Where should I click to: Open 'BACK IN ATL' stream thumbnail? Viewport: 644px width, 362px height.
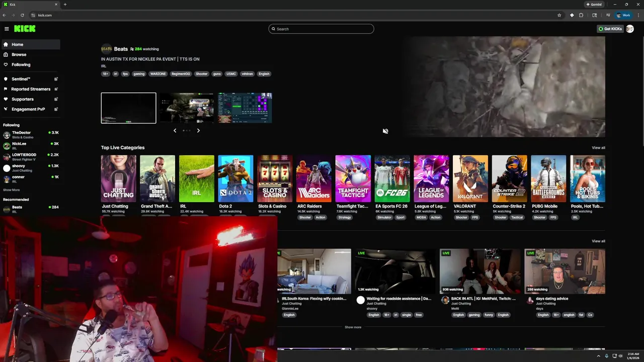click(x=480, y=271)
